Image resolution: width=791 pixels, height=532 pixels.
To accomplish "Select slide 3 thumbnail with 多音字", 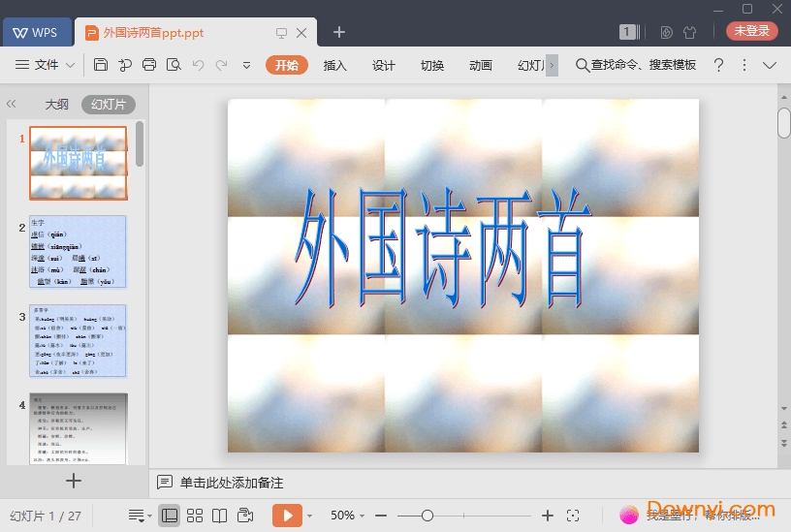I will coord(79,340).
